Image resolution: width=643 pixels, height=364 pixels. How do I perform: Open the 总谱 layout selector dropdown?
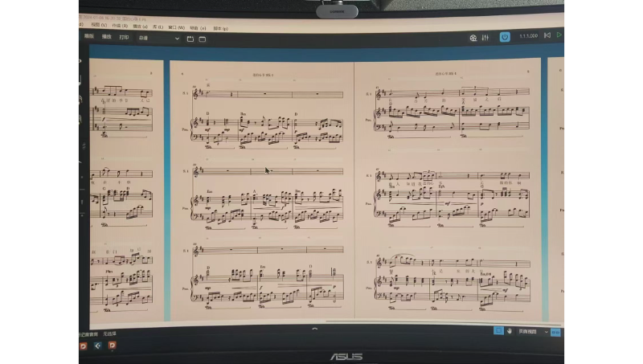point(158,38)
